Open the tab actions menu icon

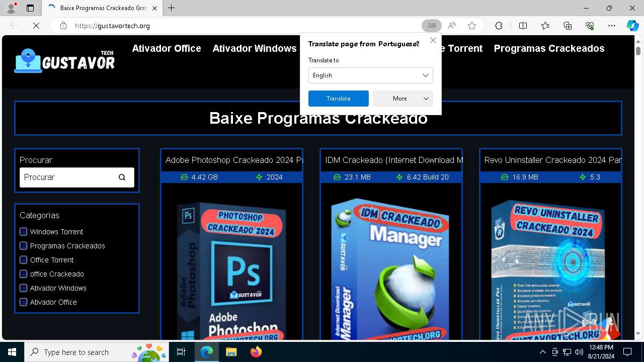click(30, 8)
